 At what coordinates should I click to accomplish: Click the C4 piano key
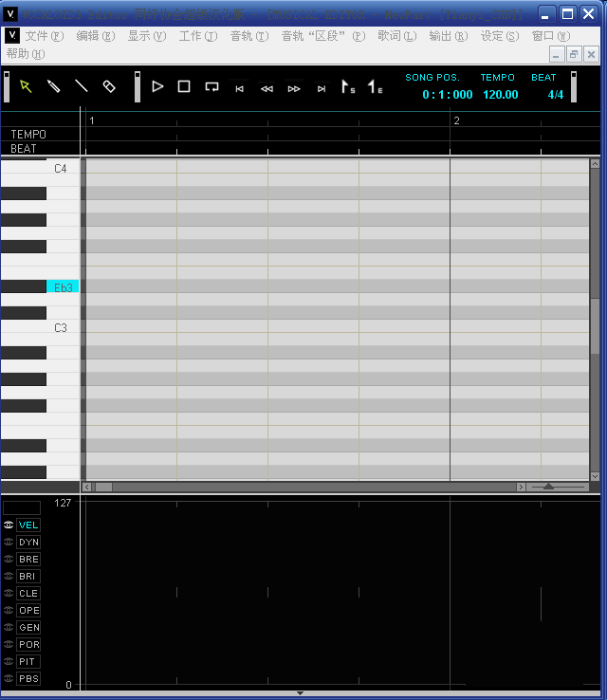tap(40, 168)
